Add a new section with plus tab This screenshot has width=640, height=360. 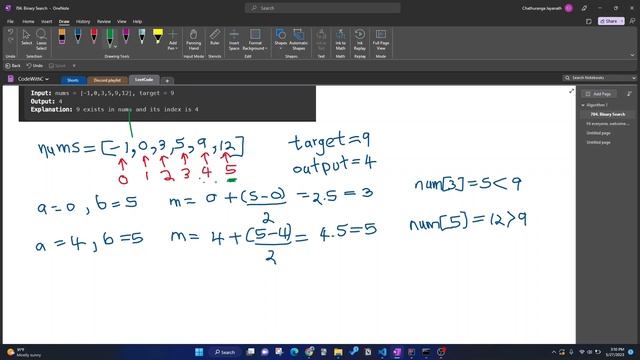[167, 80]
